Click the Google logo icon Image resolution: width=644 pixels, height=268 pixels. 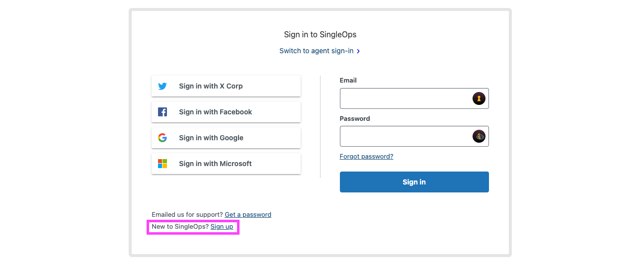[162, 138]
